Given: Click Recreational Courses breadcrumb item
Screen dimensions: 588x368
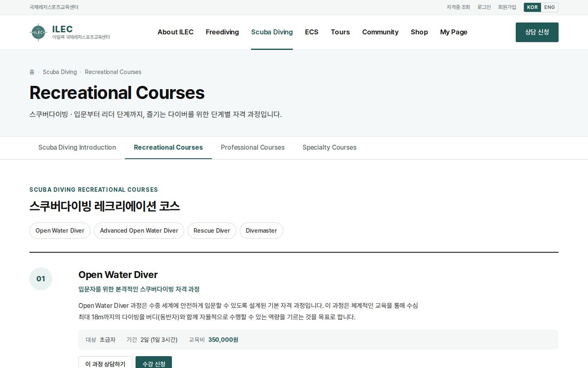Looking at the screenshot, I should point(113,72).
